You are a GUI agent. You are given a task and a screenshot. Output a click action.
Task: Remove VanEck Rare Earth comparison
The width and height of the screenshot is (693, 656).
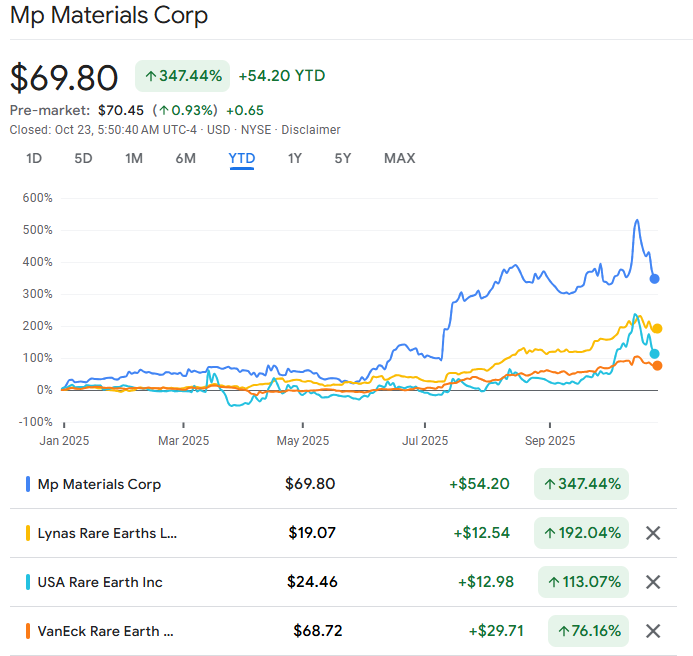[653, 631]
